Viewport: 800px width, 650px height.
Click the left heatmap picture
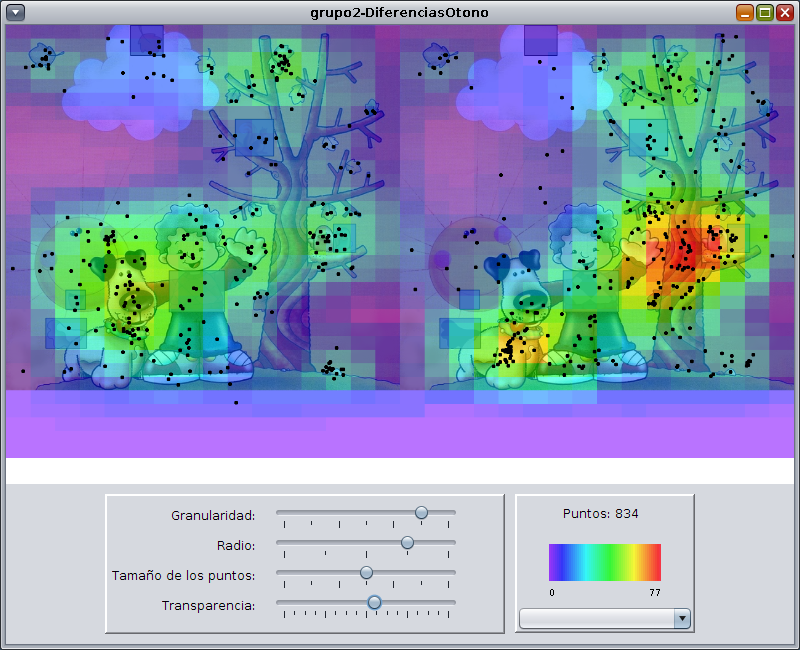pyautogui.click(x=203, y=208)
